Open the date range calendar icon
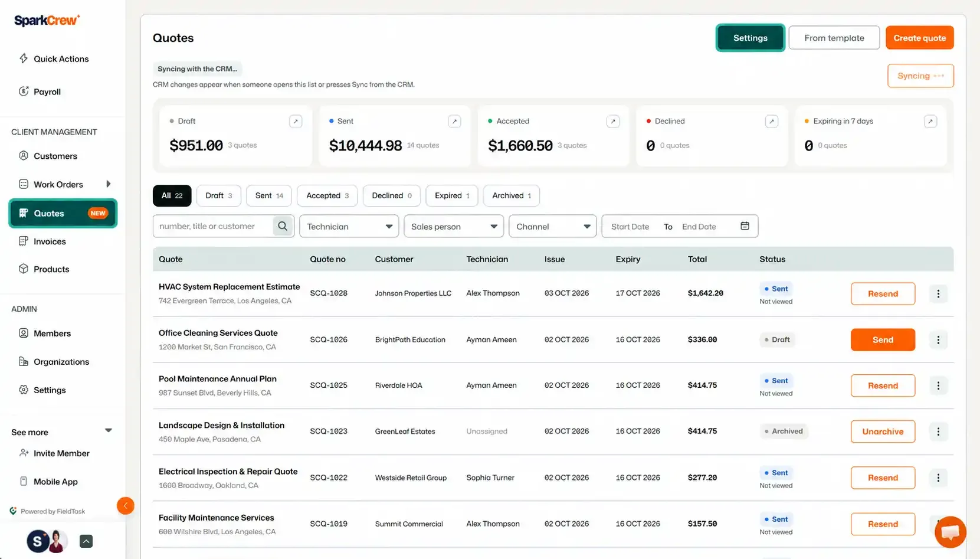The width and height of the screenshot is (980, 559). (745, 226)
